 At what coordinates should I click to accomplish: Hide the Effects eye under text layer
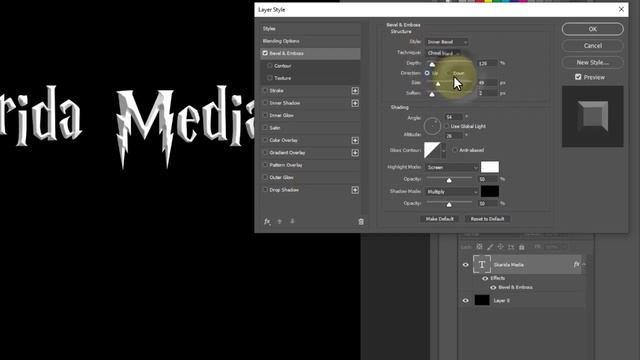click(x=485, y=278)
